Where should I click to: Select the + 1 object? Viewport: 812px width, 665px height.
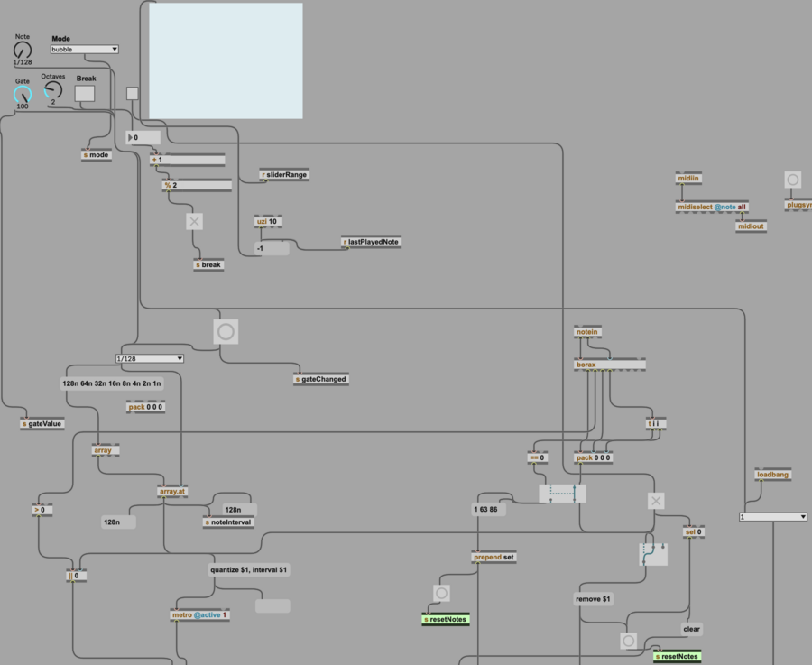[188, 160]
